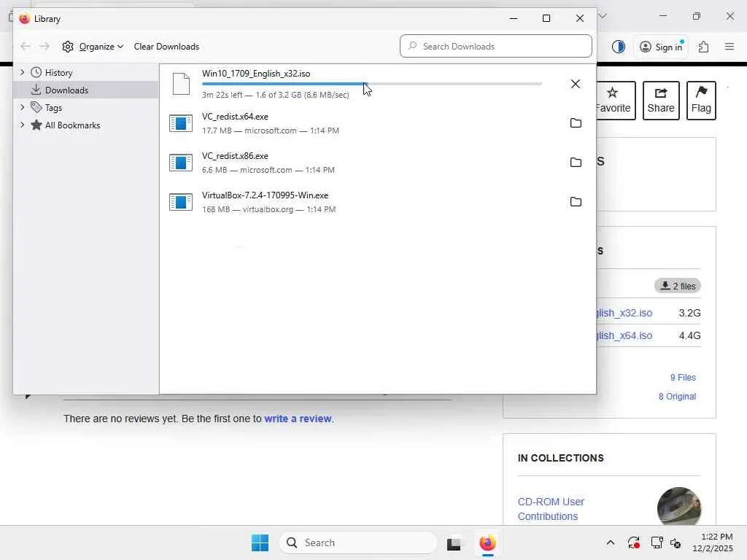Focus the Search Downloads field
The height and width of the screenshot is (560, 747).
[x=496, y=46]
